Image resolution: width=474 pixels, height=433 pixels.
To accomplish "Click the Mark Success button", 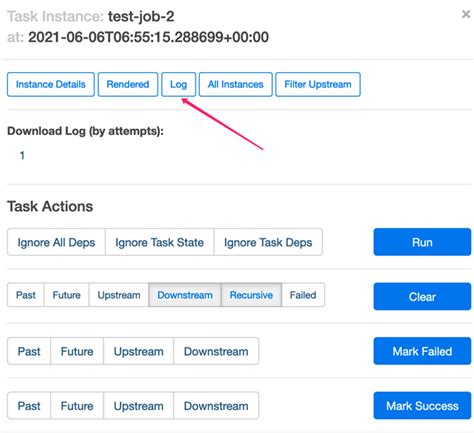I will click(x=422, y=406).
